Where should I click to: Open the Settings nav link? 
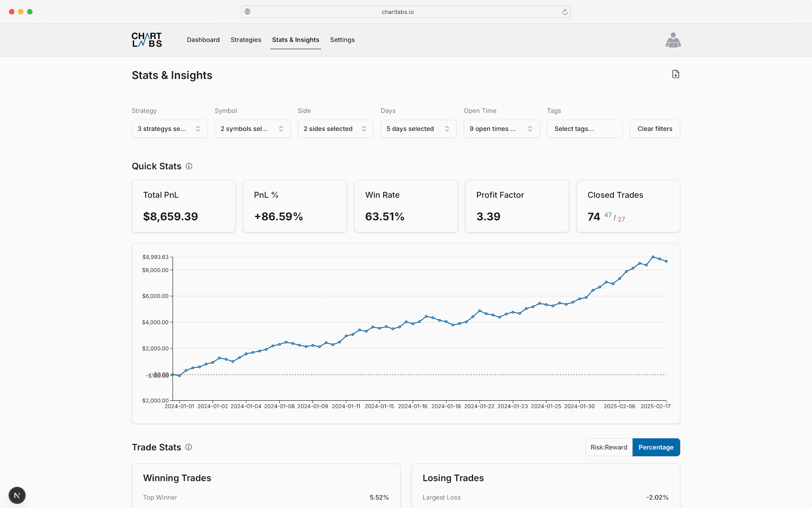342,40
